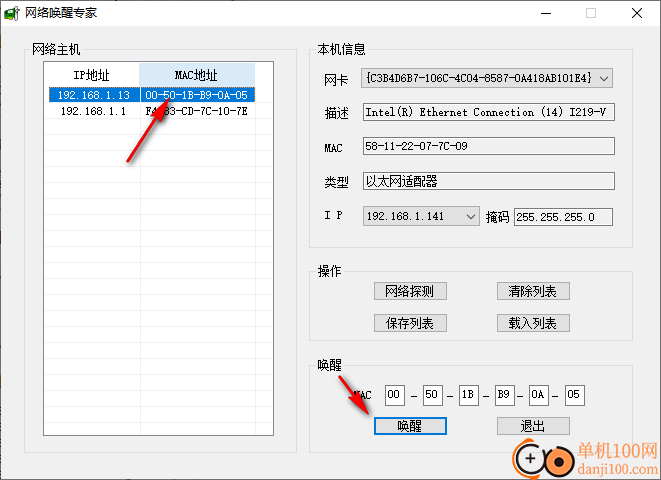Click the 退出 exit button
The width and height of the screenshot is (661, 480).
(533, 426)
